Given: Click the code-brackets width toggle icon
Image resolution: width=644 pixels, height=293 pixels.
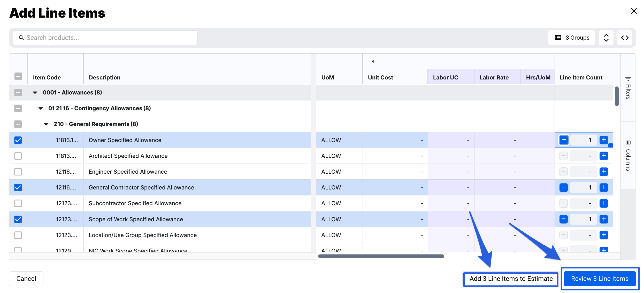Looking at the screenshot, I should 625,38.
